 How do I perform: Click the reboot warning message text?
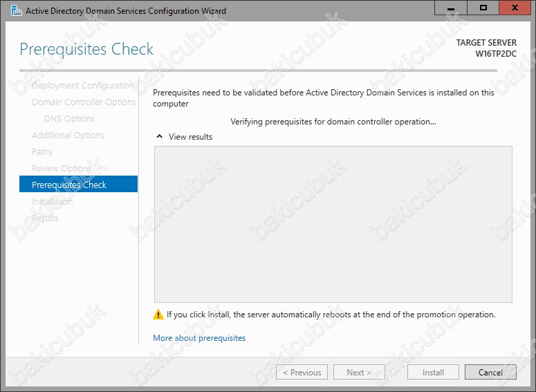pyautogui.click(x=331, y=315)
